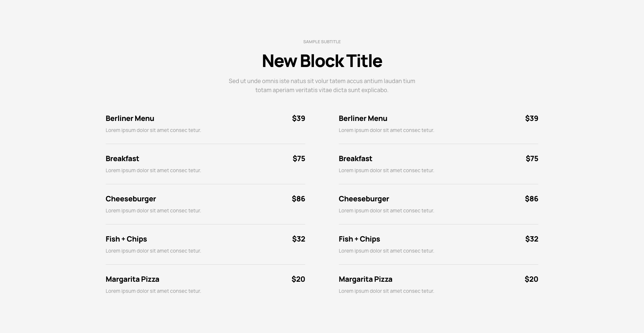The image size is (644, 333).
Task: Choose Cheeseburger in the left column
Action: [131, 199]
